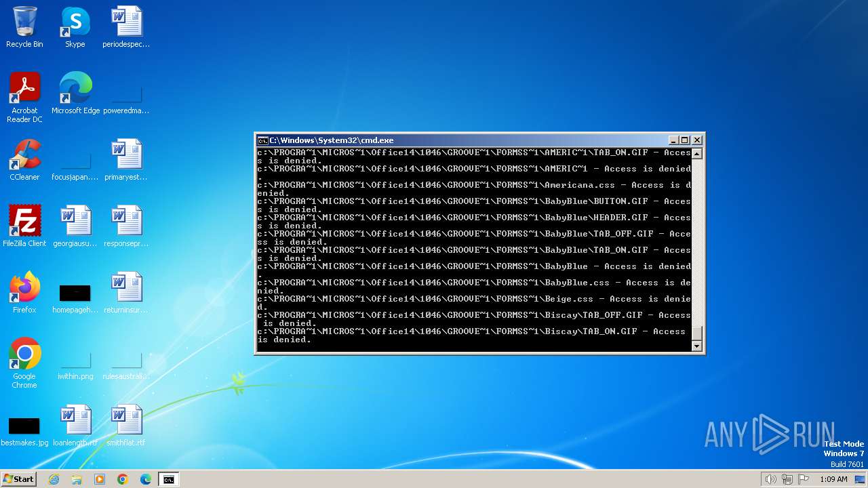
Task: Open Chrome from the taskbar
Action: tap(123, 479)
